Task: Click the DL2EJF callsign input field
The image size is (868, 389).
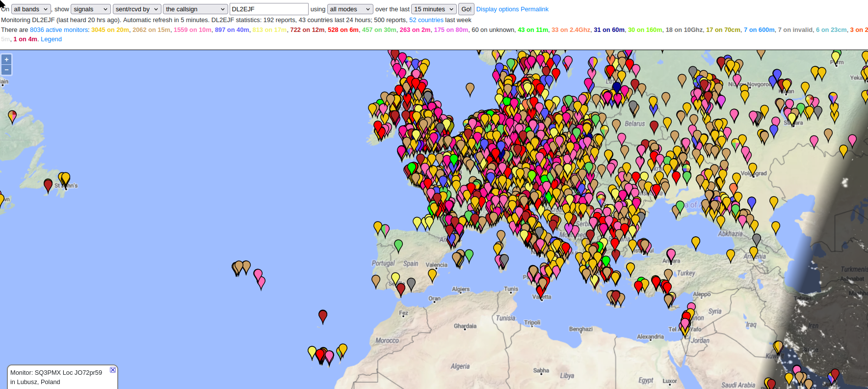Action: point(268,9)
